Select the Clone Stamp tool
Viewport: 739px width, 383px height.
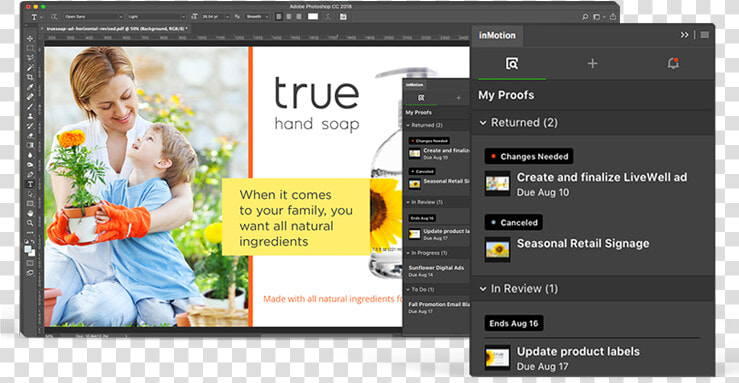[x=30, y=116]
